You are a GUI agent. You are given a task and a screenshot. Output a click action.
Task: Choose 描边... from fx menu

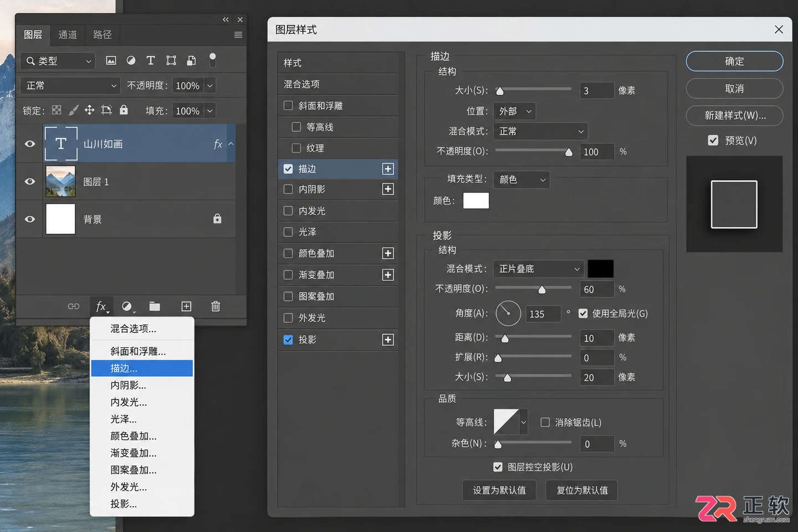click(142, 368)
